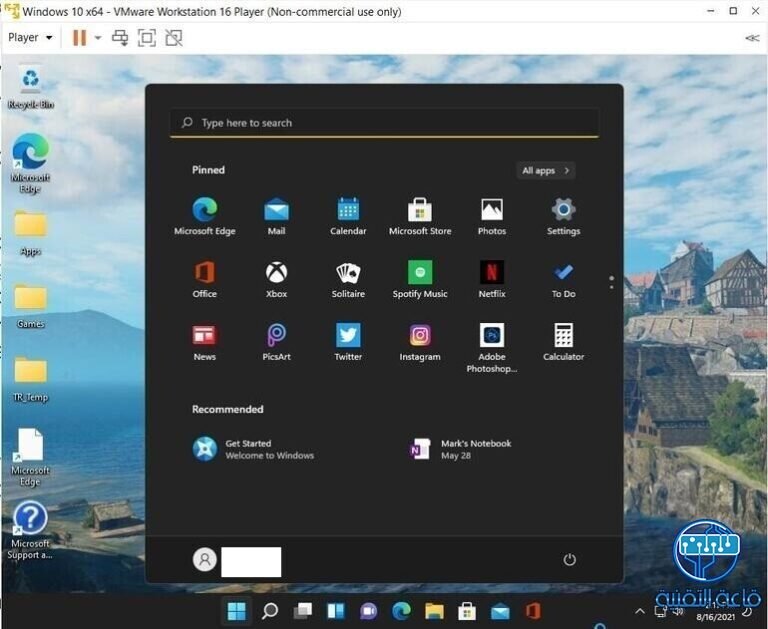This screenshot has width=768, height=629.
Task: Click the pinned apps page dots
Action: tap(611, 282)
